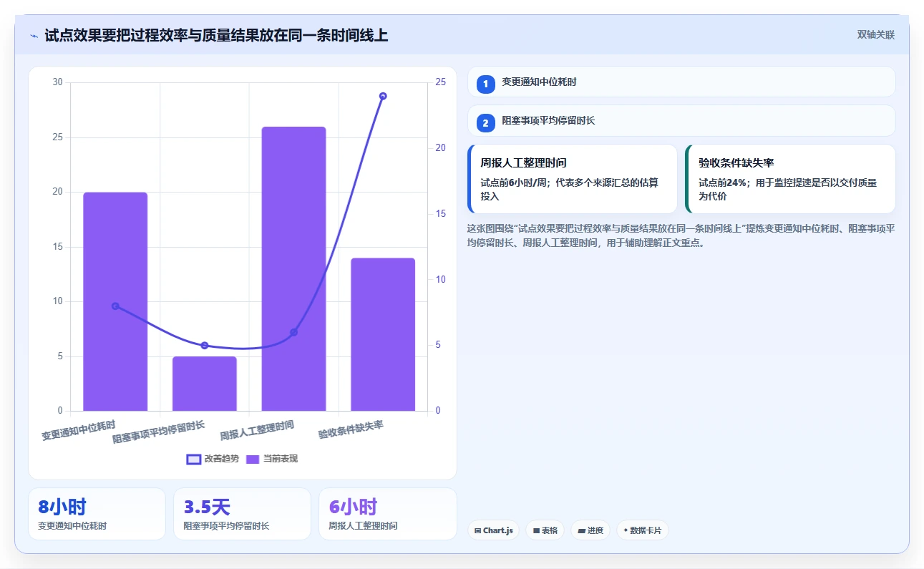
Task: Click the text 试点前24% in the card
Action: 724,183
